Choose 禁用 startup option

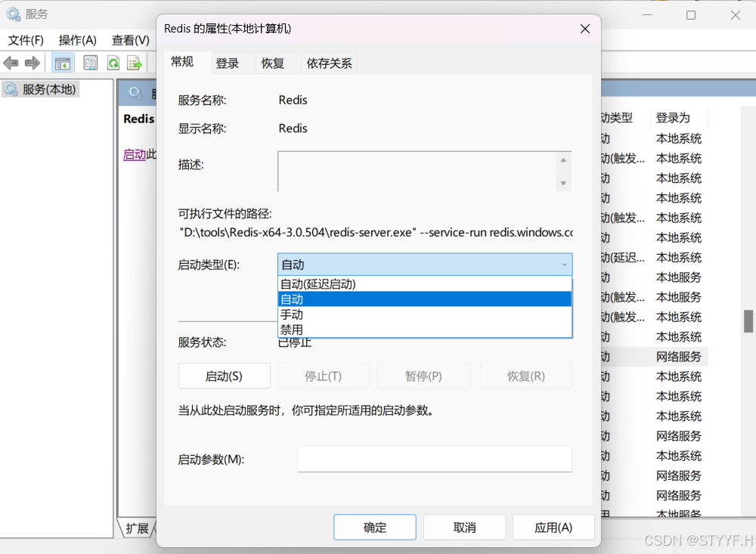425,330
